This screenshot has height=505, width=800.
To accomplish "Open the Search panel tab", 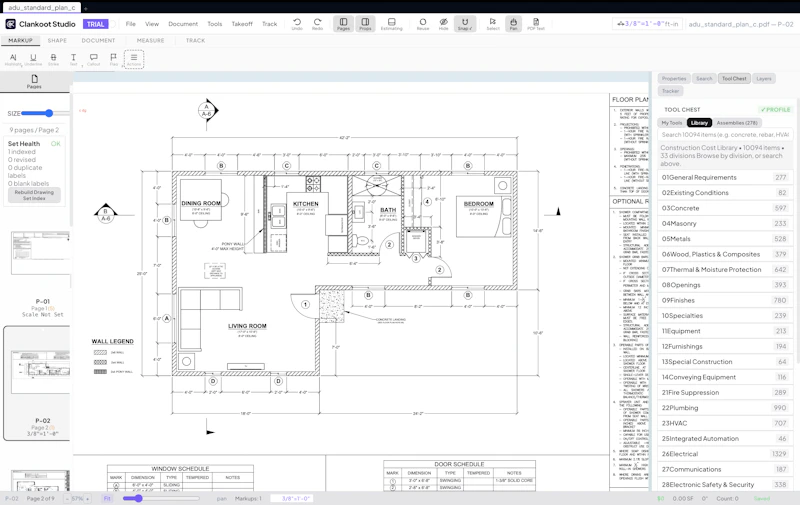I will point(704,79).
